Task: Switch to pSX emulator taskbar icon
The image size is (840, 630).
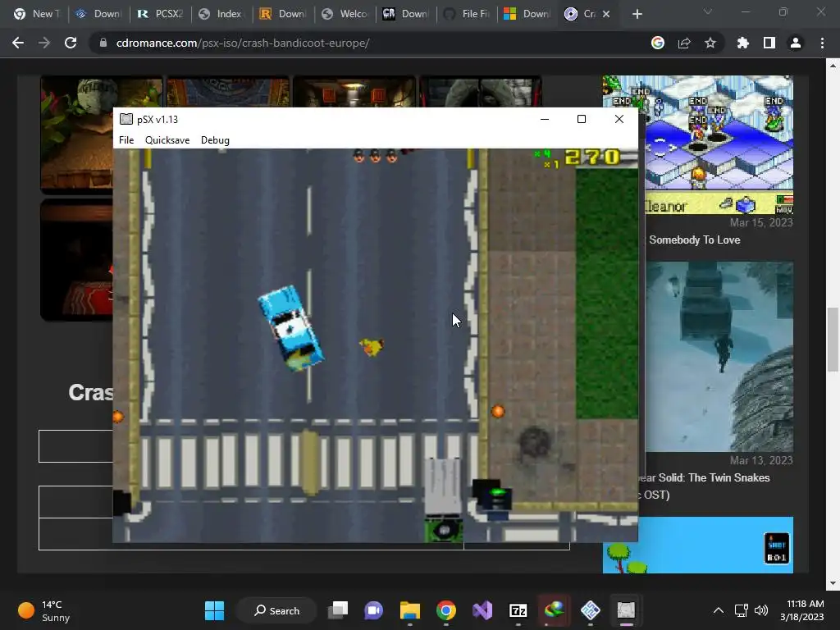Action: [x=626, y=610]
